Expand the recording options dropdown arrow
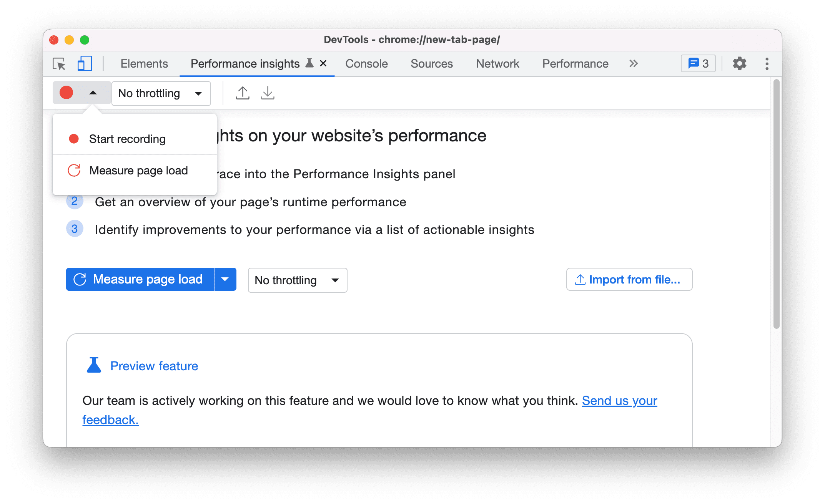 pyautogui.click(x=92, y=93)
